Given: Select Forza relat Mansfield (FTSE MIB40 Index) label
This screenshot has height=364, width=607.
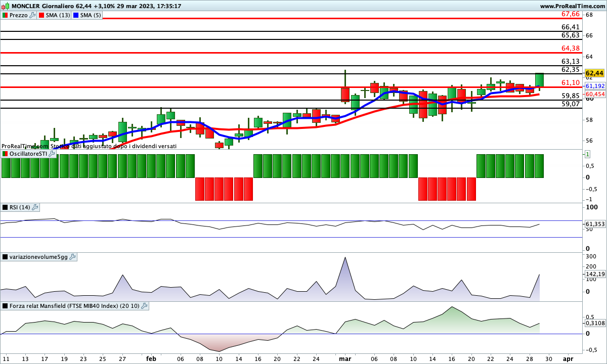Looking at the screenshot, I should click(75, 306).
